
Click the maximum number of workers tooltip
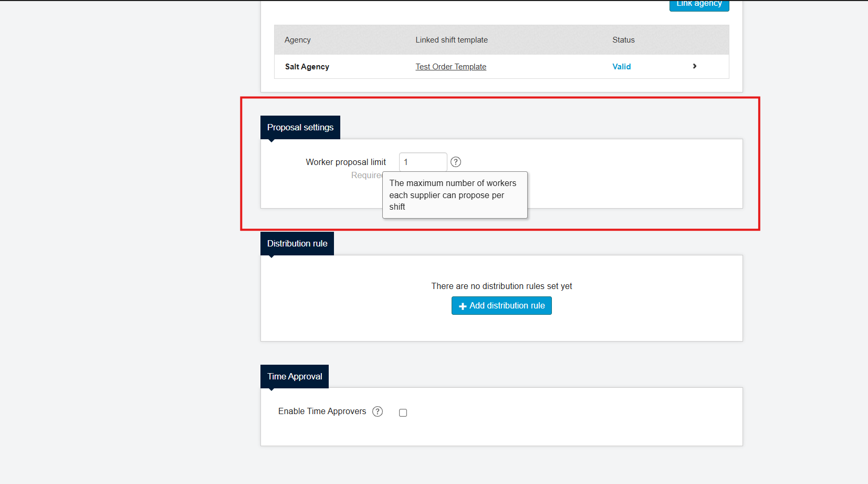pos(455,195)
